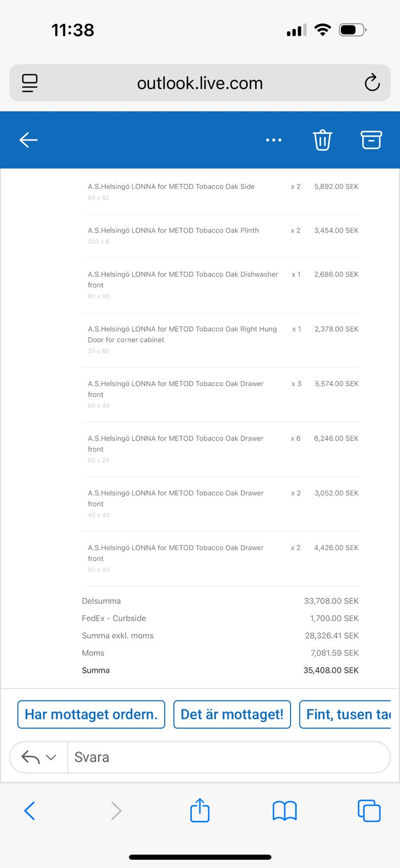Open the Safari reader/page settings icon
The width and height of the screenshot is (400, 868).
[x=30, y=83]
